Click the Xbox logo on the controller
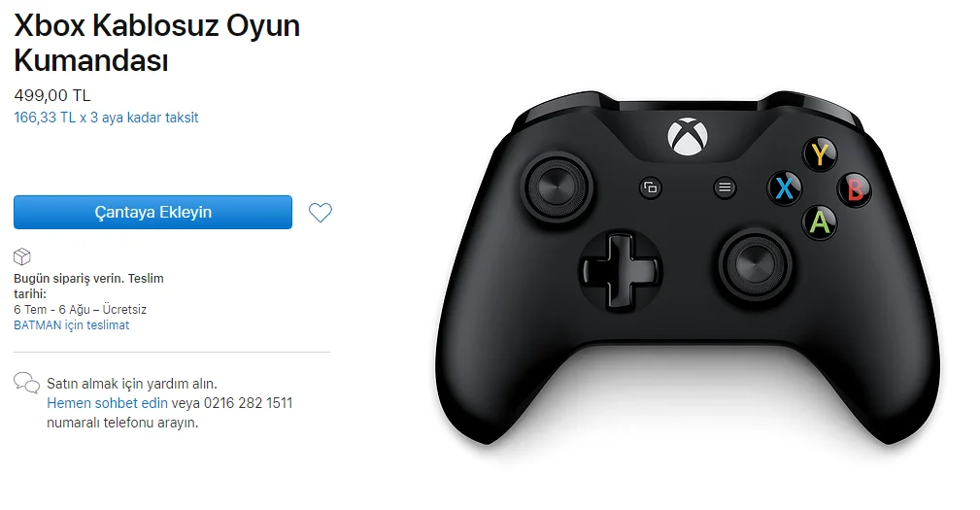The height and width of the screenshot is (510, 980). tap(688, 136)
